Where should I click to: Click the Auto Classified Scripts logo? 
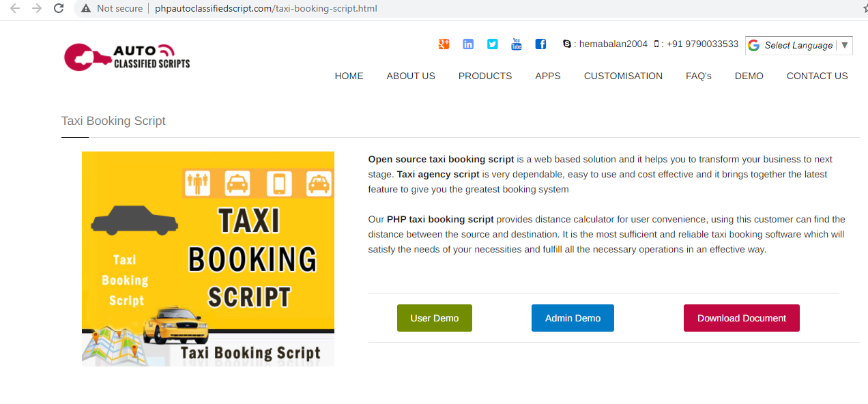tap(126, 55)
